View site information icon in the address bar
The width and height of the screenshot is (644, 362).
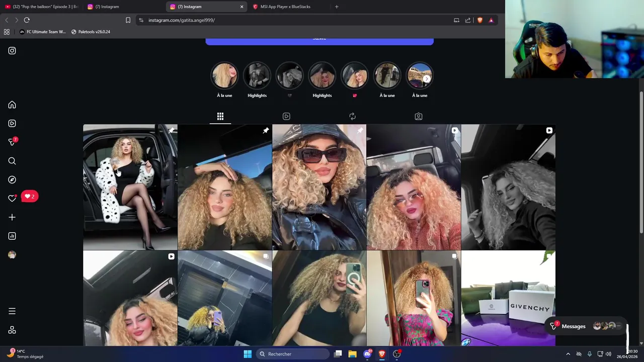pos(141,20)
